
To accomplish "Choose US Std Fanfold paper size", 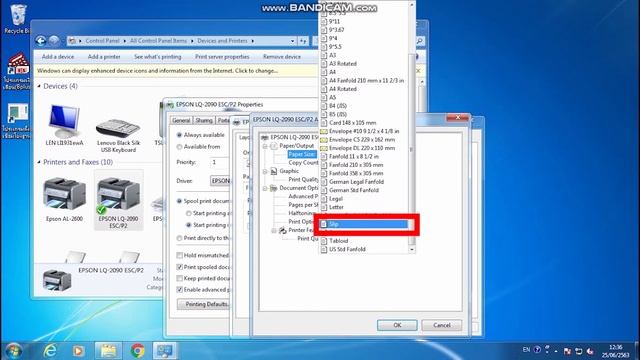I will click(x=347, y=249).
